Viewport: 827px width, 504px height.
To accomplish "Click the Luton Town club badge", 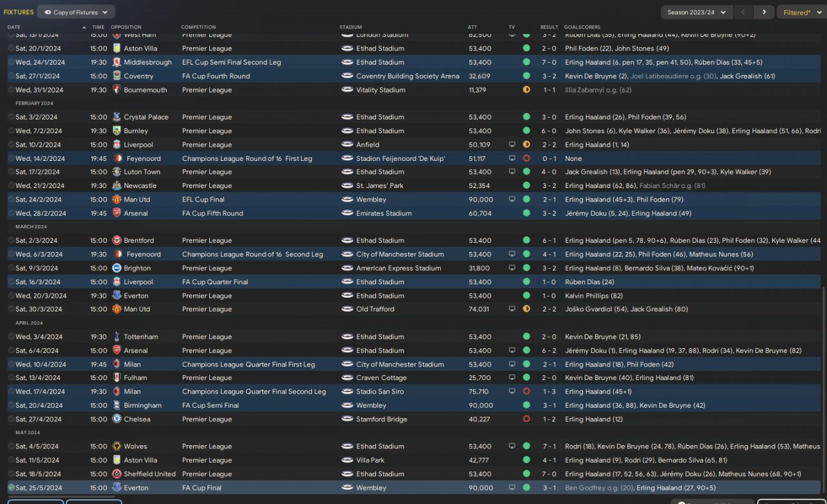I will (x=117, y=173).
